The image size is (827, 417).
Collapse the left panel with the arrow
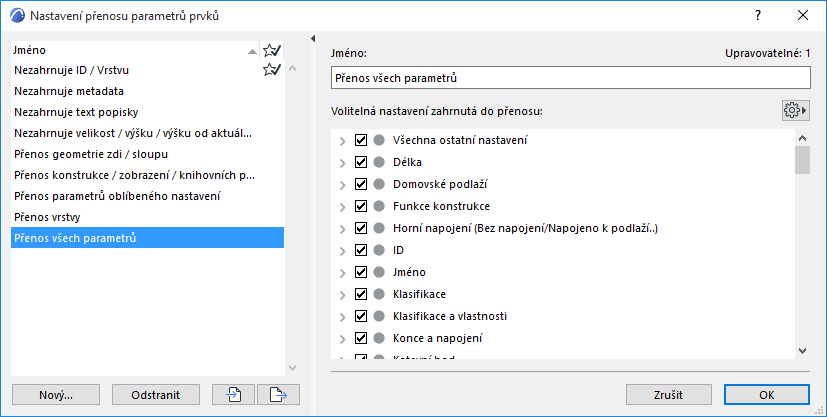tap(314, 39)
